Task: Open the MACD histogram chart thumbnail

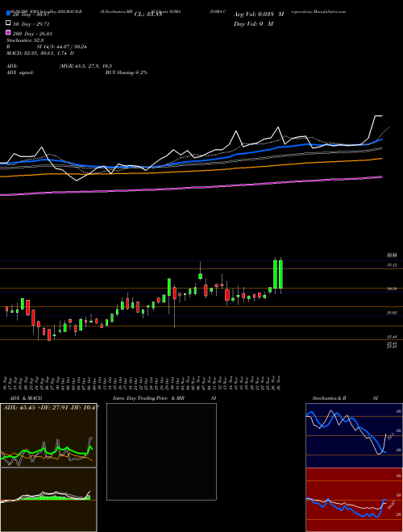Action: click(48, 500)
